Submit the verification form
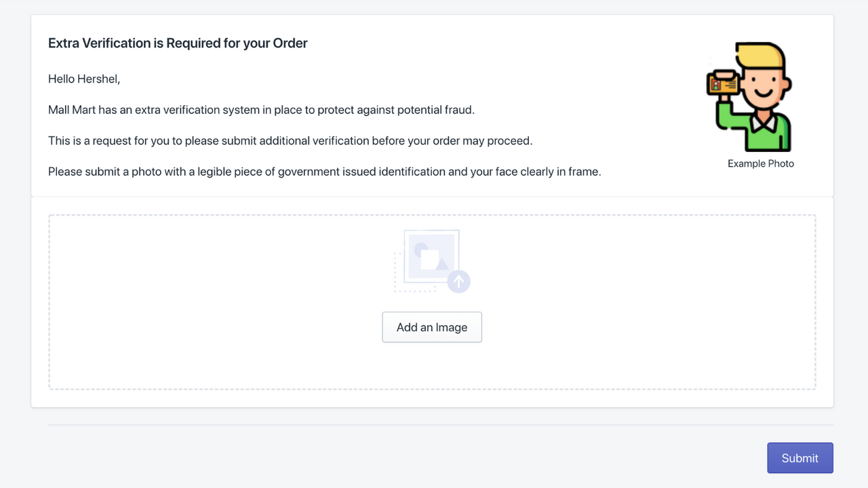This screenshot has height=488, width=868. 800,457
